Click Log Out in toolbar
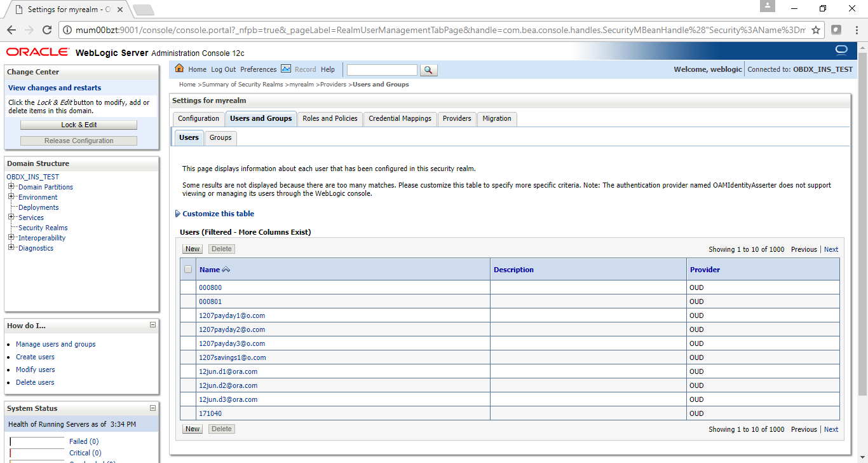Image resolution: width=868 pixels, height=463 pixels. (223, 69)
